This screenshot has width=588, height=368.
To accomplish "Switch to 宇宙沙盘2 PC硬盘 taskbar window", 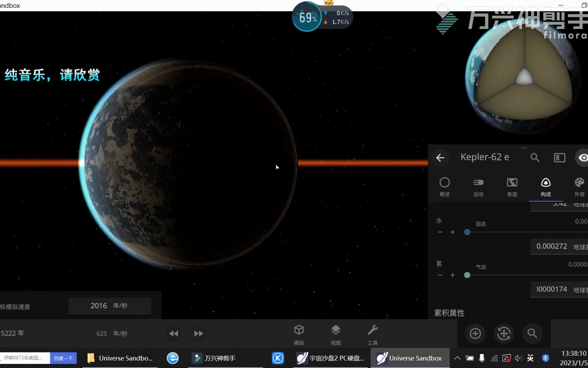I will coord(330,358).
